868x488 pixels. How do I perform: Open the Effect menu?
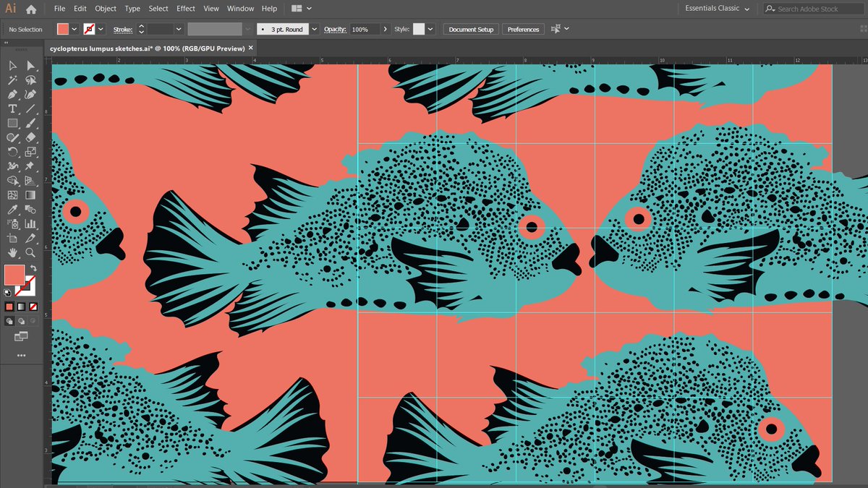tap(186, 9)
